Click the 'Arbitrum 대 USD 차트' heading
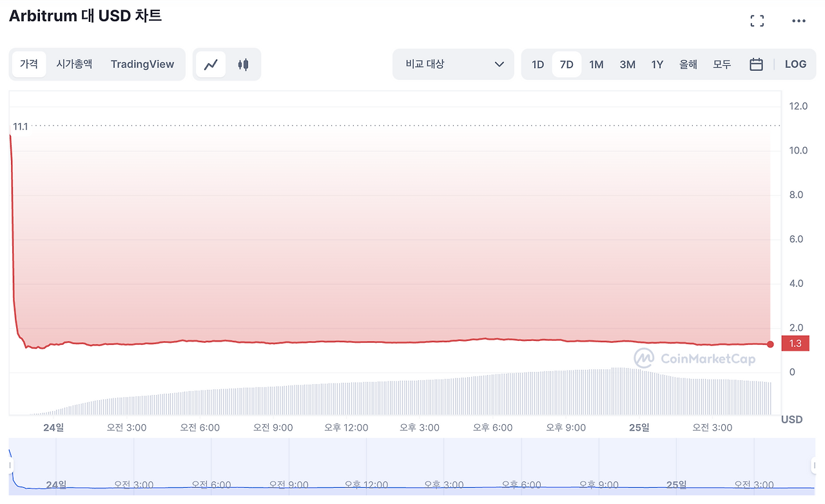The width and height of the screenshot is (825, 504). pos(85,16)
